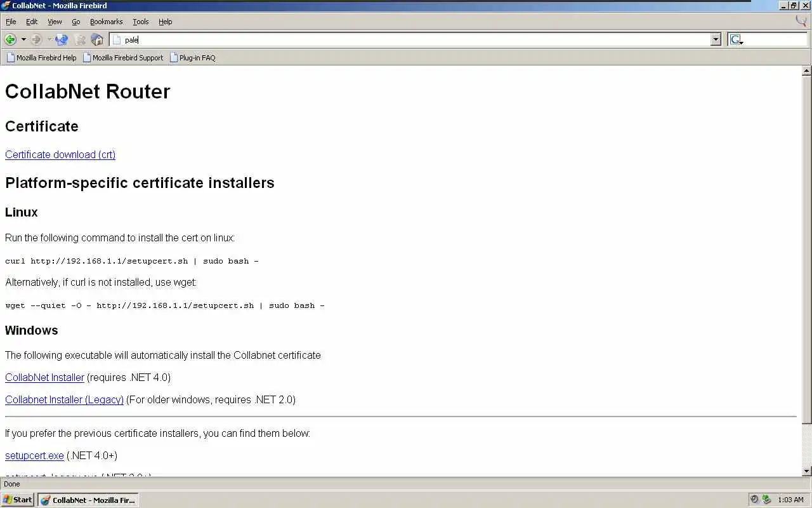The height and width of the screenshot is (508, 812).
Task: Restore down the Firebird window
Action: pos(794,6)
